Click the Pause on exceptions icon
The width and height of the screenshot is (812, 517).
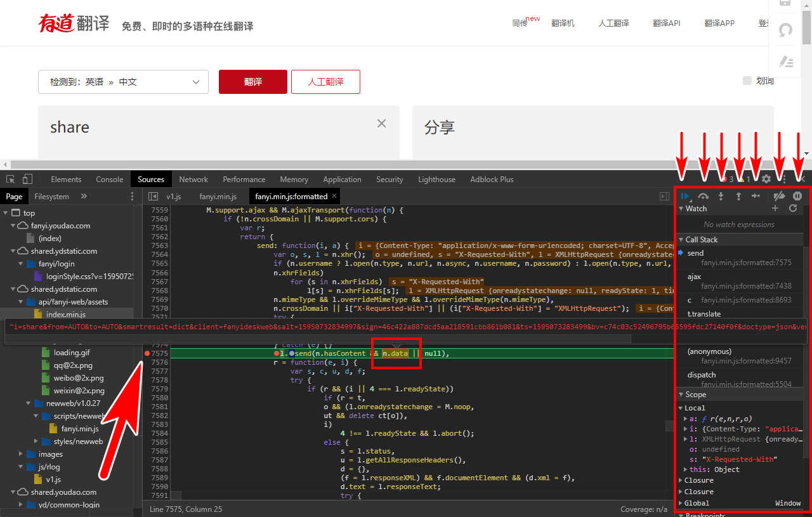[797, 196]
